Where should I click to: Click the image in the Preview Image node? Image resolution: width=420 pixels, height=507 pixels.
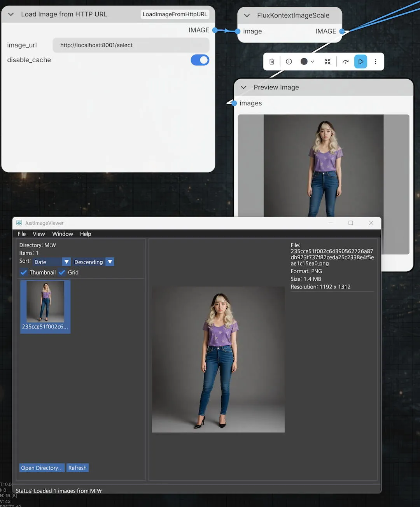click(324, 166)
